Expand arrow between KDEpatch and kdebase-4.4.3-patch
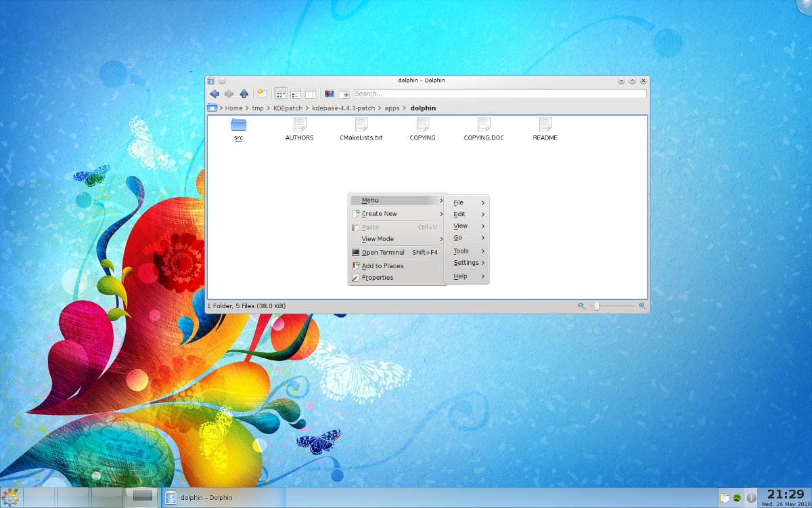812x508 pixels. click(x=307, y=108)
